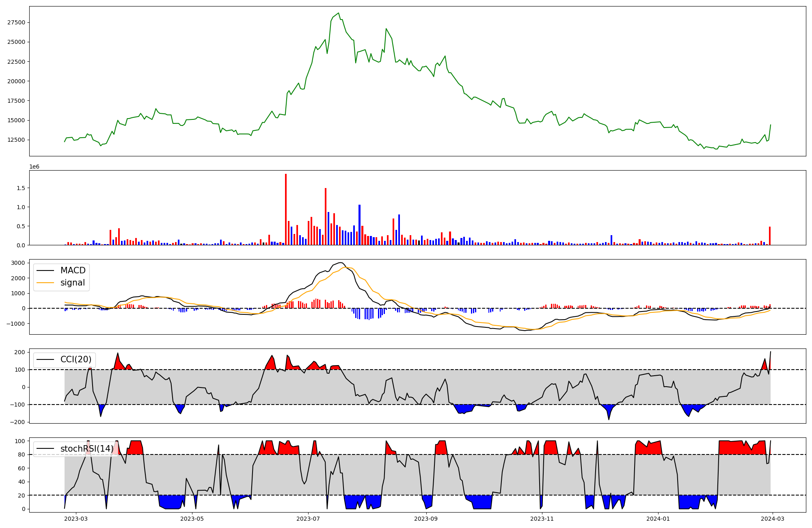Click the tallest blue volume bar
Screen dimensions: 812x528
359,225
